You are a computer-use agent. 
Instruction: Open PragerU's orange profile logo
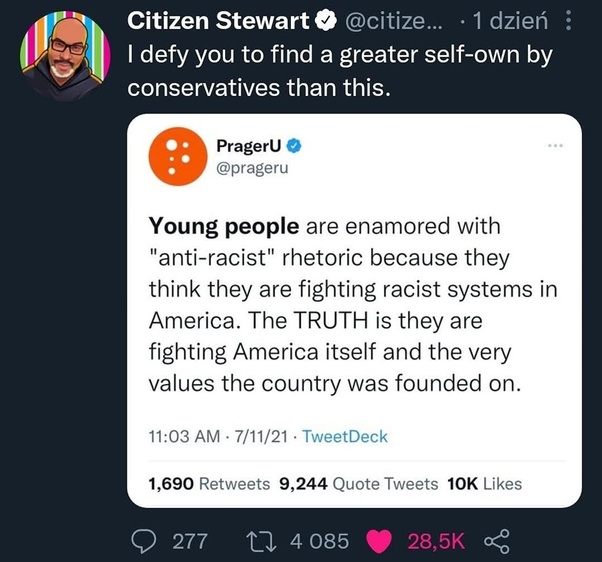178,157
